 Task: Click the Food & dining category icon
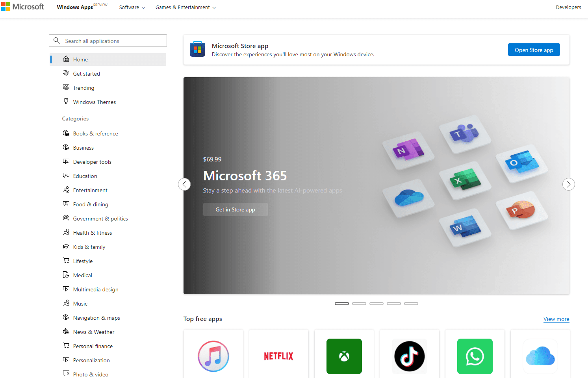pyautogui.click(x=66, y=204)
